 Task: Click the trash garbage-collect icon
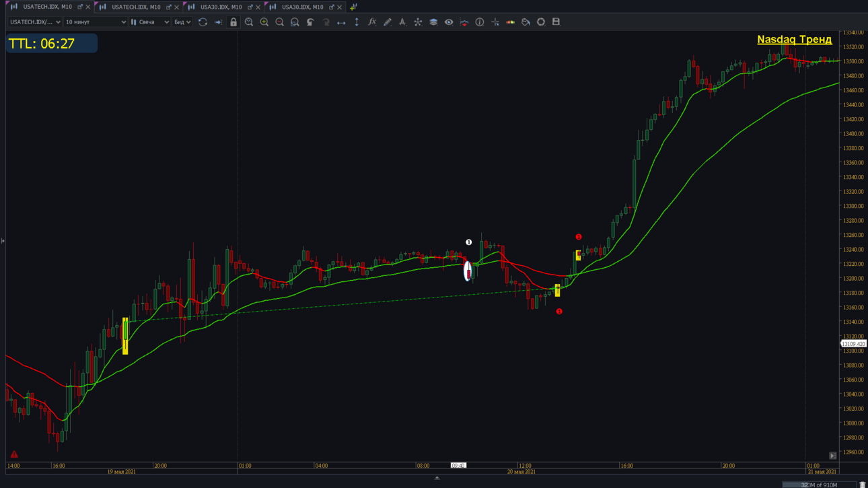(x=863, y=485)
